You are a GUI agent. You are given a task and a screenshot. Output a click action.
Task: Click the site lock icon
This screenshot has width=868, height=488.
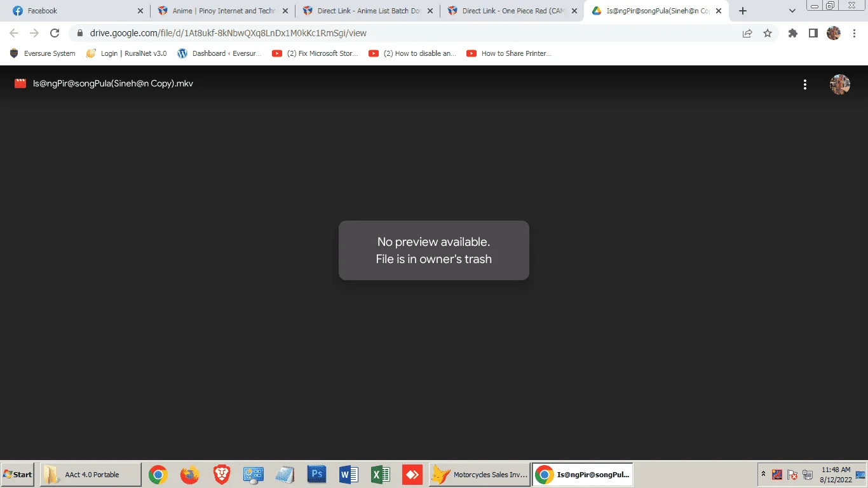[80, 33]
